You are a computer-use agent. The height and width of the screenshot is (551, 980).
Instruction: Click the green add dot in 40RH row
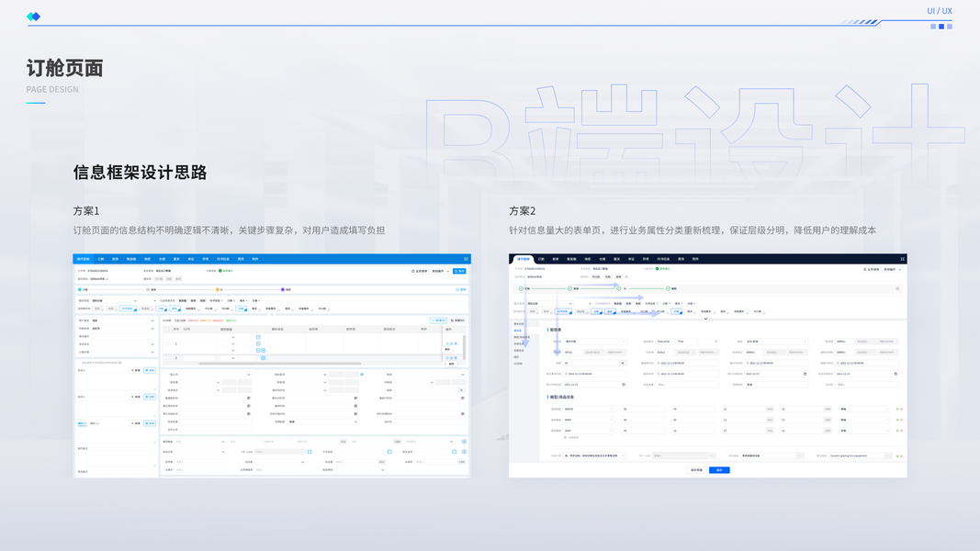click(x=897, y=420)
